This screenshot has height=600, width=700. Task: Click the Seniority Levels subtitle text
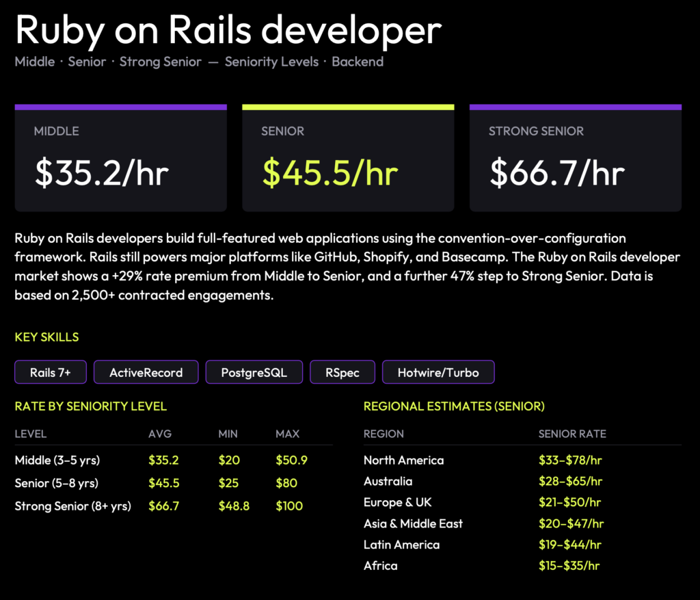pos(271,62)
